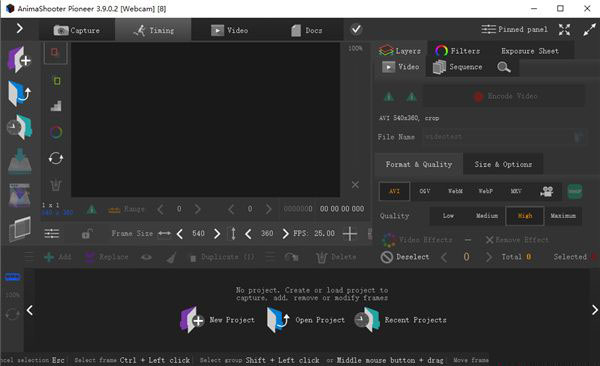
Task: Open the Sequence panel tab
Action: 457,67
